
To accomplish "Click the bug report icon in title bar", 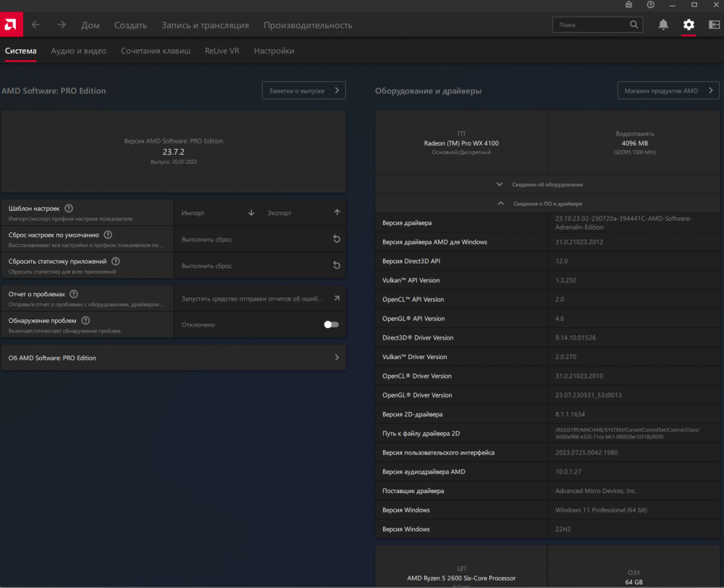I will click(628, 4).
